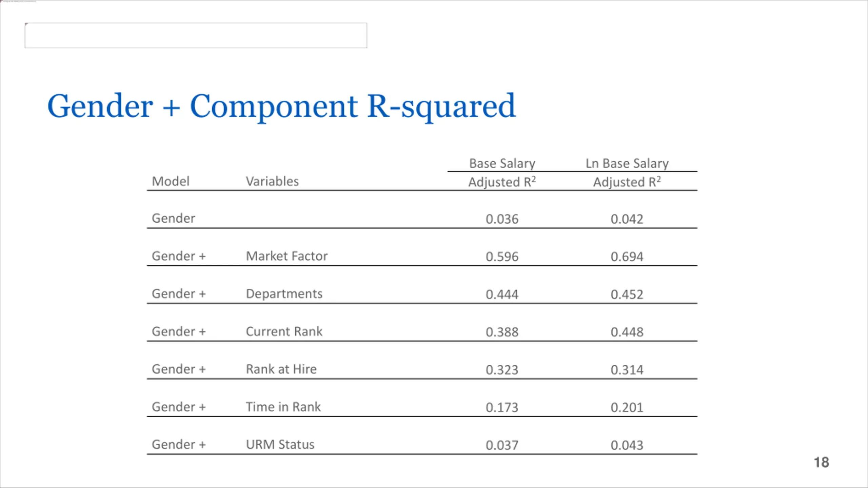868x488 pixels.
Task: Select the 'Market Factor' variable cell
Action: [287, 256]
